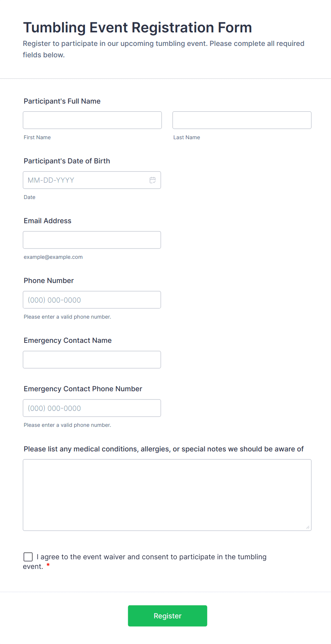Select the MM-DD-YYYY date field
The height and width of the screenshot is (644, 331).
pyautogui.click(x=85, y=180)
